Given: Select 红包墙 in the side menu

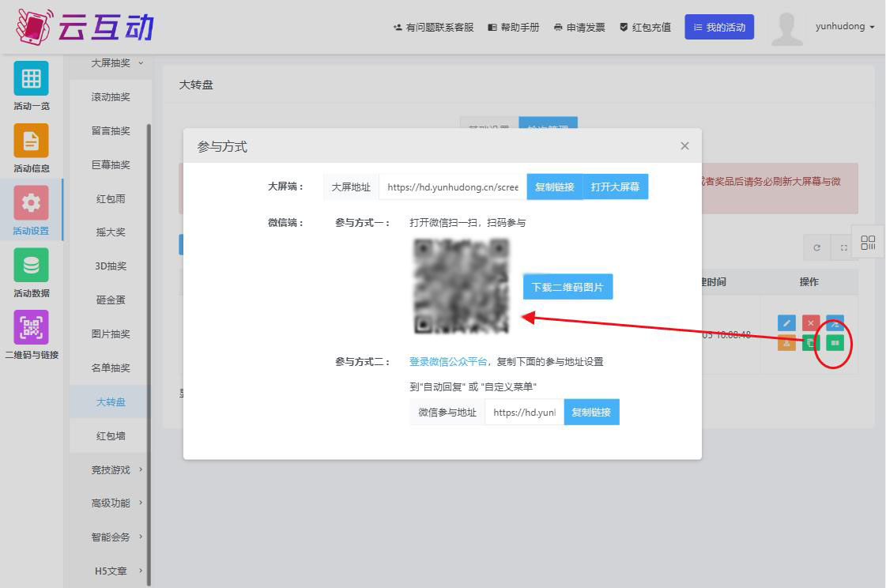Looking at the screenshot, I should pos(111,435).
